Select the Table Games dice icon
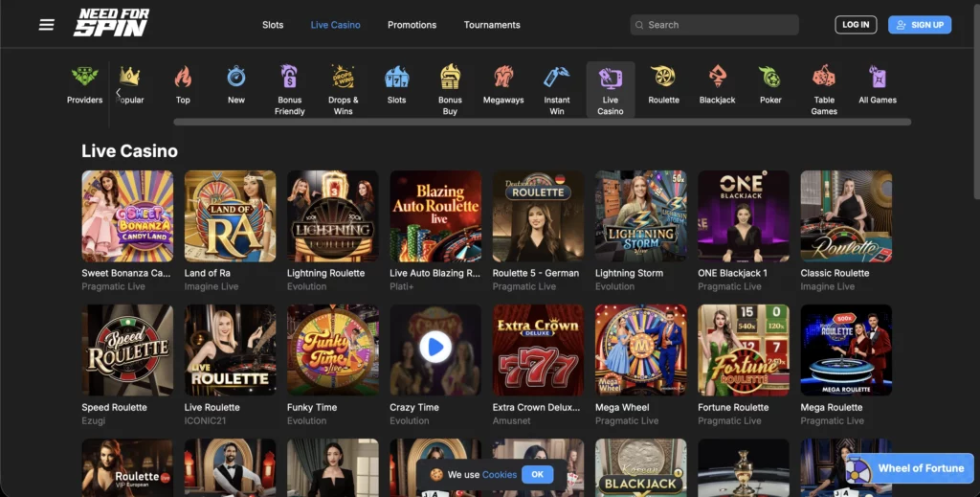The height and width of the screenshot is (497, 980). click(824, 77)
